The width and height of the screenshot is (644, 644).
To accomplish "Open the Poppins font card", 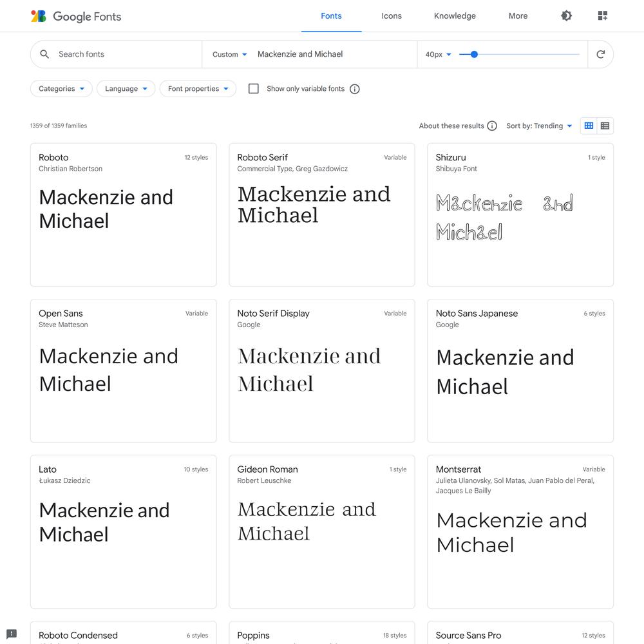I will (321, 633).
